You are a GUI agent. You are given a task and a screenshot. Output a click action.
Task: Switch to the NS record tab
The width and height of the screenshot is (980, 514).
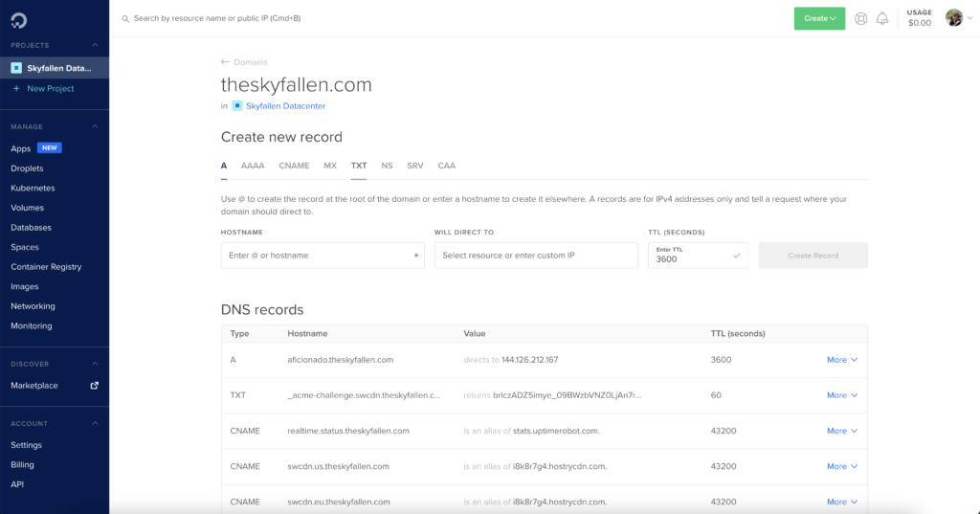pyautogui.click(x=387, y=166)
